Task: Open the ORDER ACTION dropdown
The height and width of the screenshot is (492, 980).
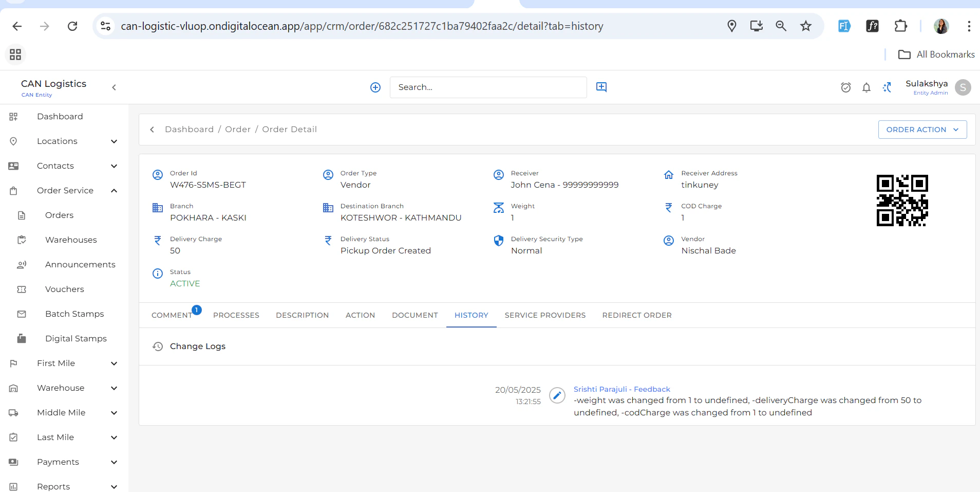Action: pyautogui.click(x=922, y=130)
